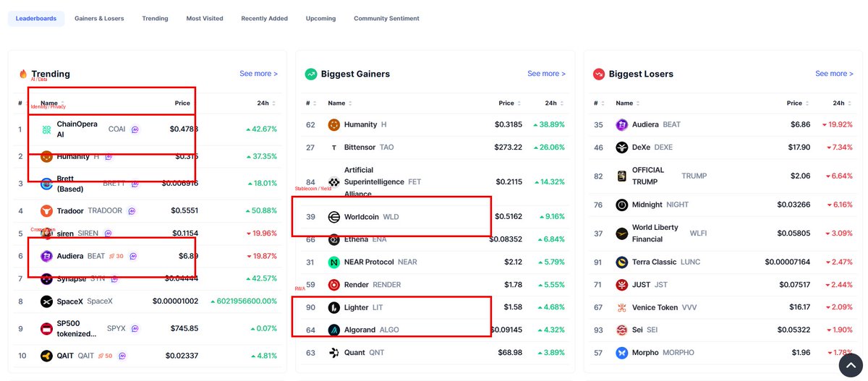This screenshot has width=868, height=381.
Task: Click the Synapse coin logo
Action: pyautogui.click(x=46, y=279)
